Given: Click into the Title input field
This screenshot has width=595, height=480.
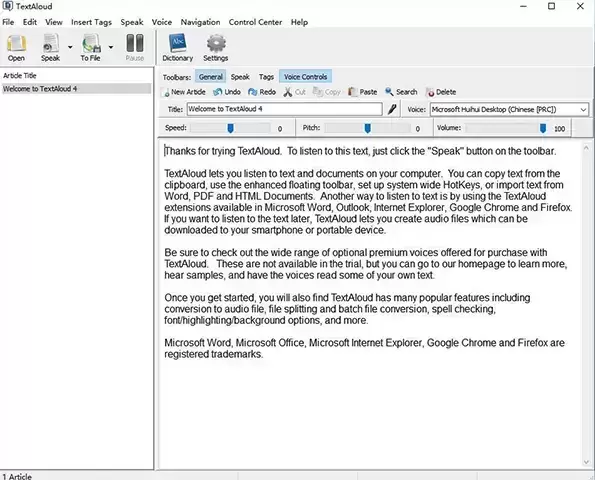Looking at the screenshot, I should pyautogui.click(x=284, y=109).
